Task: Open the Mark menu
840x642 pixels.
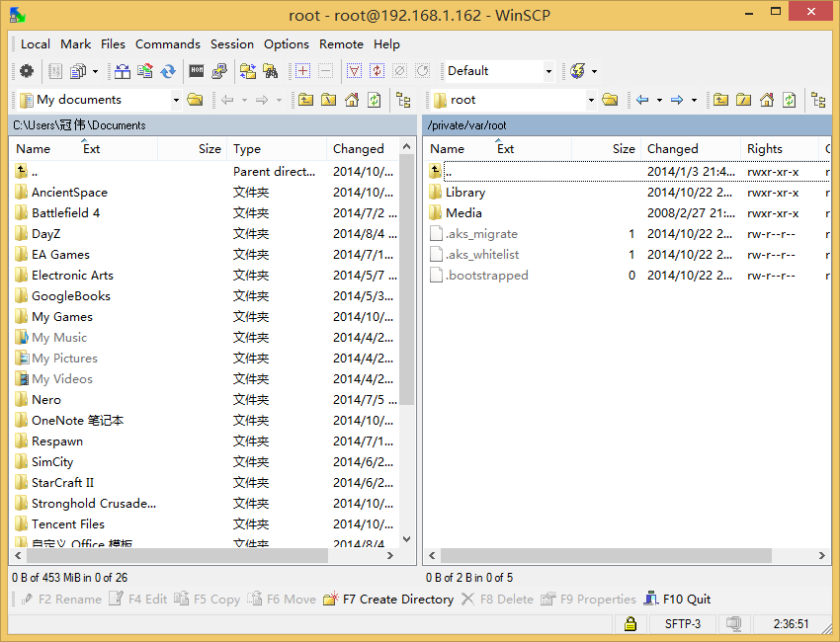Action: 75,43
